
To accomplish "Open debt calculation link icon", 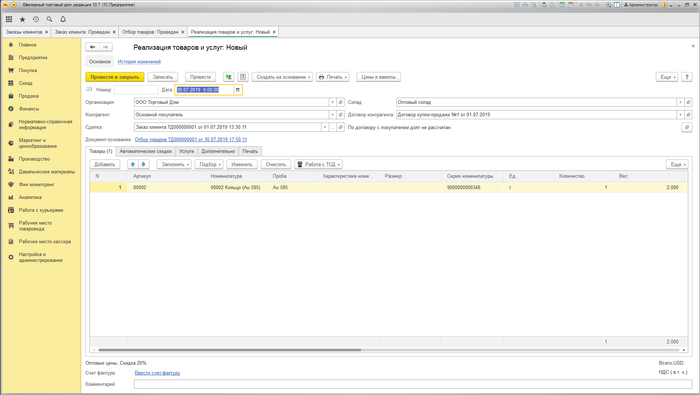I will (687, 127).
